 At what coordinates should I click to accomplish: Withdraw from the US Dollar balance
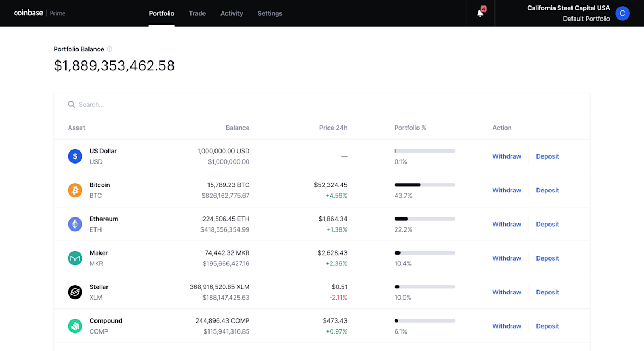point(506,156)
